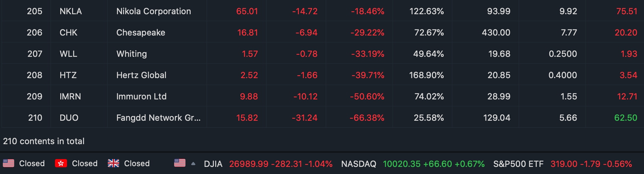This screenshot has height=174, width=644.
Task: Click the US flag left of the DJIA ticker
Action: 180,163
